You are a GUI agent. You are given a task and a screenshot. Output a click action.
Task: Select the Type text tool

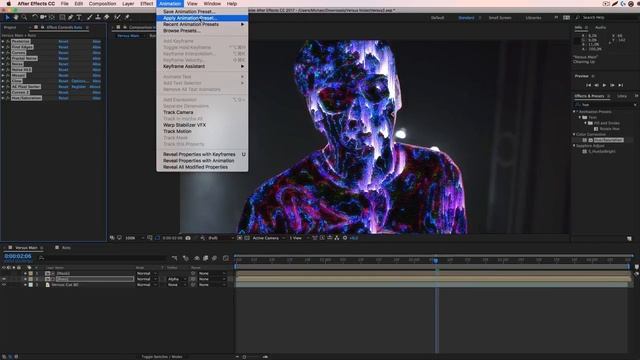click(x=79, y=17)
